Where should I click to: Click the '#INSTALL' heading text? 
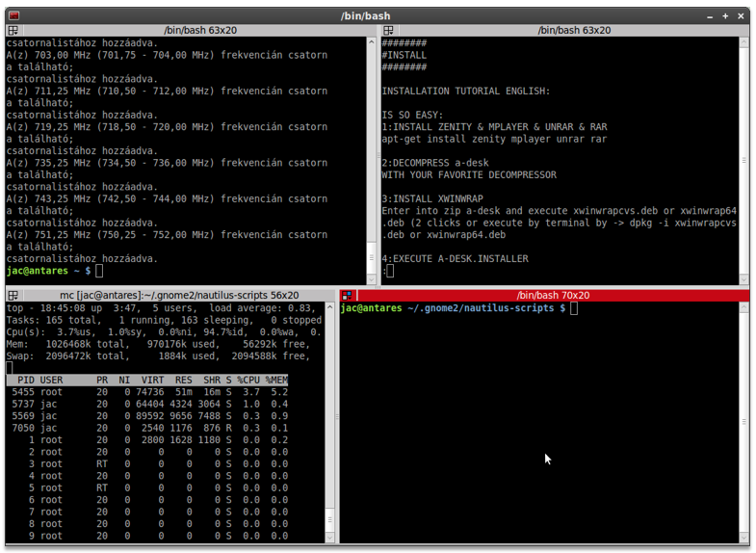click(x=404, y=55)
